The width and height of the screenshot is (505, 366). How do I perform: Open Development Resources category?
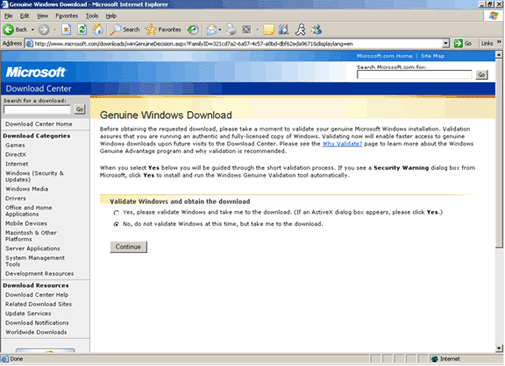click(39, 274)
